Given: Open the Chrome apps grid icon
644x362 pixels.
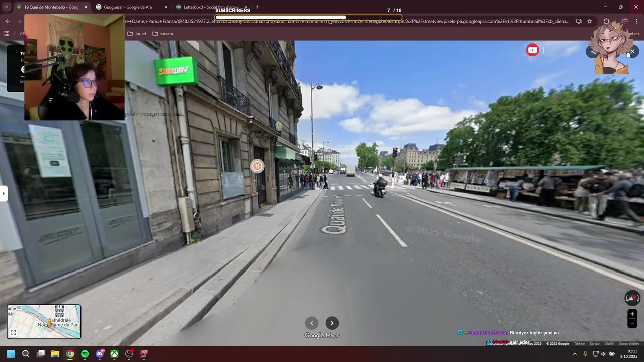Looking at the screenshot, I should click(x=7, y=34).
